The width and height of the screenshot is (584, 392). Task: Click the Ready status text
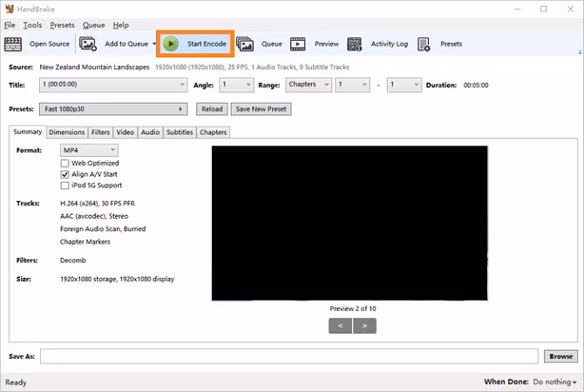click(16, 382)
